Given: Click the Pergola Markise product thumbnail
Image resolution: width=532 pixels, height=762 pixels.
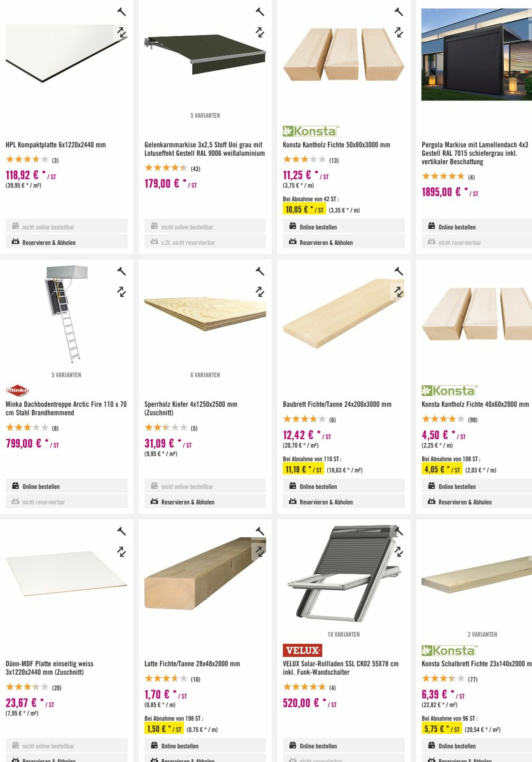Looking at the screenshot, I should (475, 54).
